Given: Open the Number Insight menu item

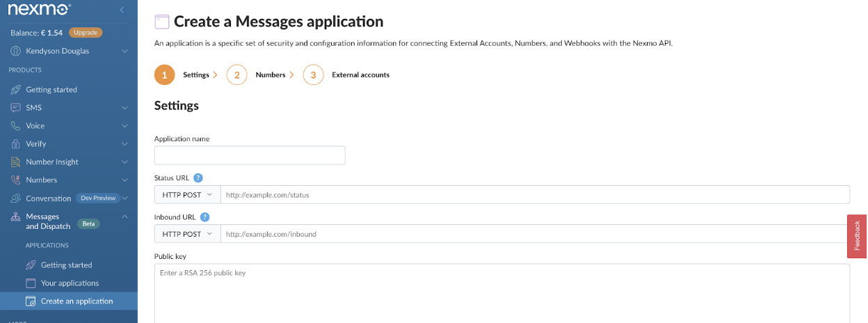Looking at the screenshot, I should click(x=52, y=162).
